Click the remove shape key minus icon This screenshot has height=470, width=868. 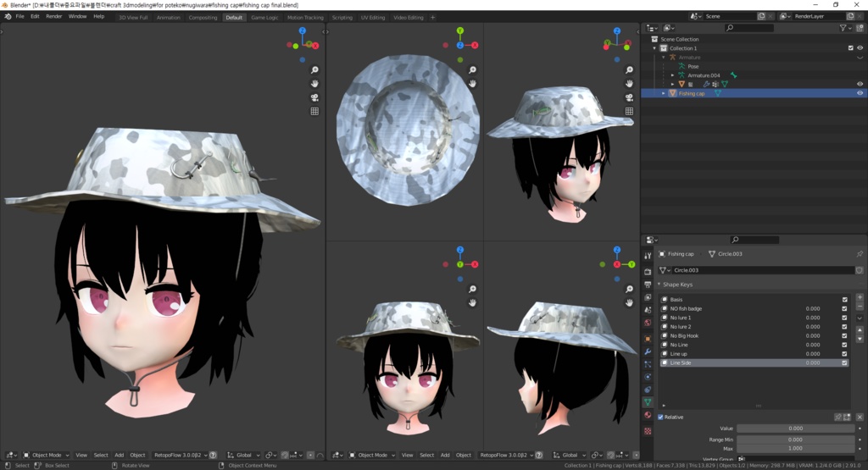pyautogui.click(x=860, y=306)
